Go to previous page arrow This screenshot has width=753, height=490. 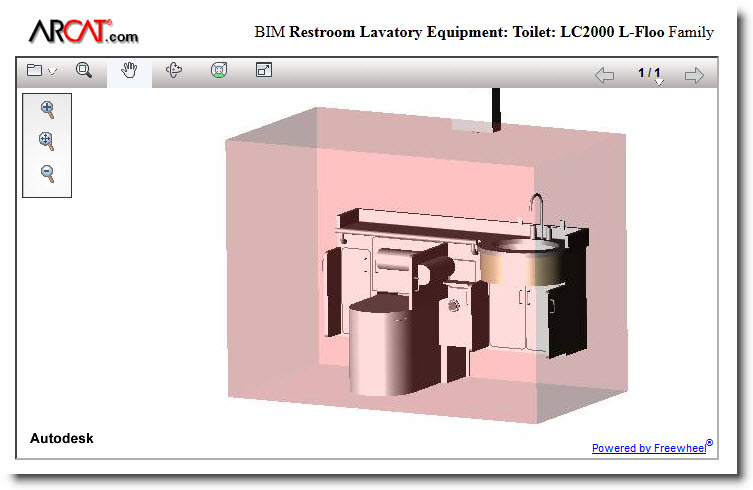click(x=604, y=75)
